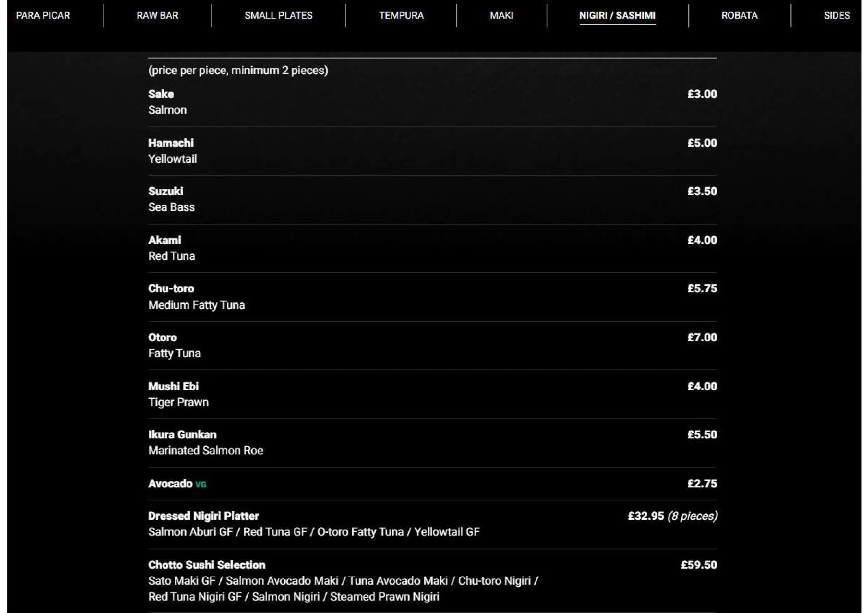The height and width of the screenshot is (613, 868).
Task: Switch to the Robata tab
Action: [740, 15]
